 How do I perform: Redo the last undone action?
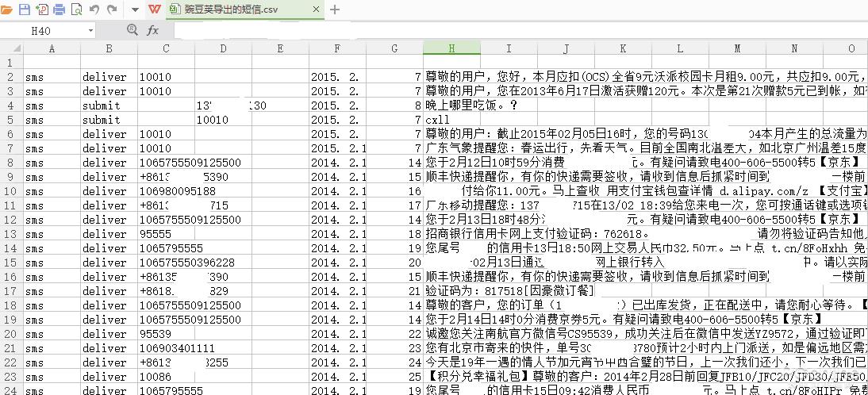tap(112, 10)
